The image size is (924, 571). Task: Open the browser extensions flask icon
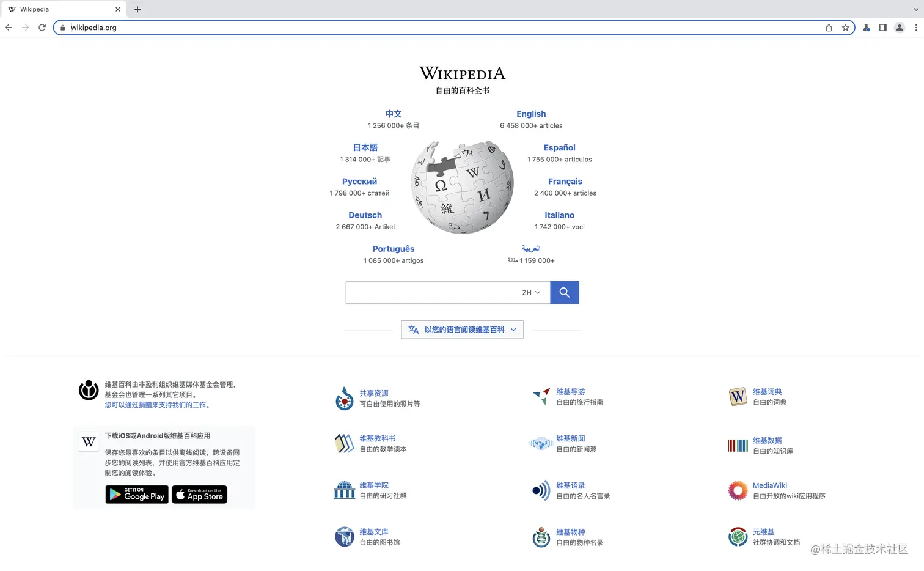[x=867, y=28]
